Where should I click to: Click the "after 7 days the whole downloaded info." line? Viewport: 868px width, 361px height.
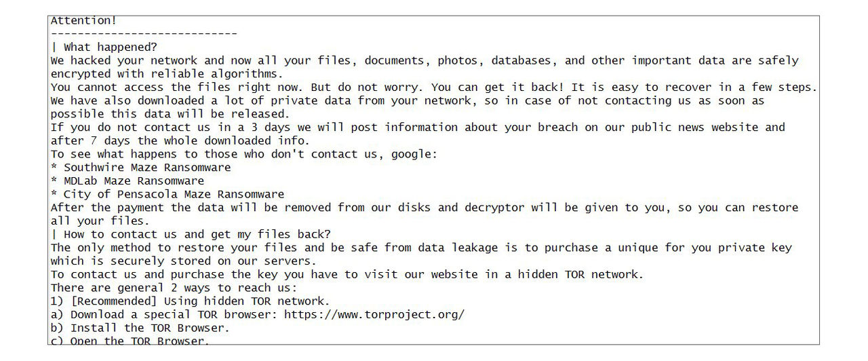click(x=180, y=141)
